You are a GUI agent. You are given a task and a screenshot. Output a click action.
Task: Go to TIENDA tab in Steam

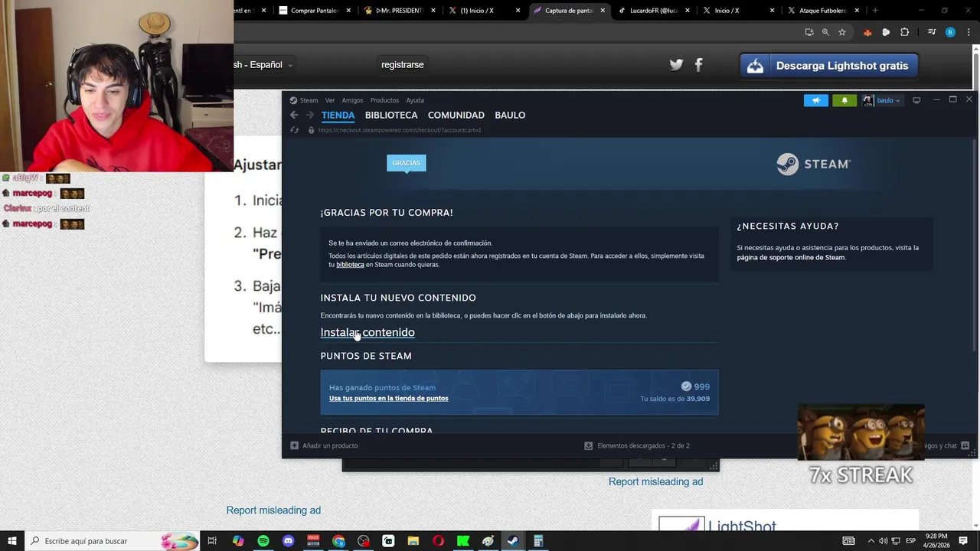(x=338, y=115)
